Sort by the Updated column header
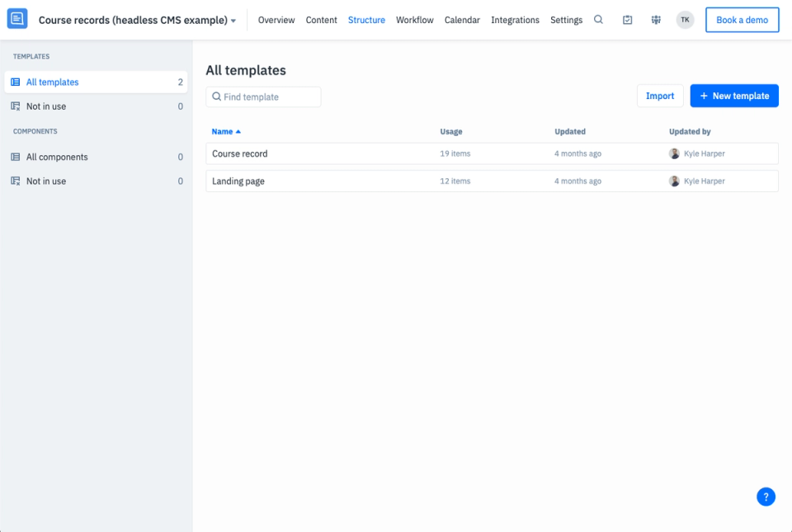This screenshot has height=532, width=792. [570, 131]
